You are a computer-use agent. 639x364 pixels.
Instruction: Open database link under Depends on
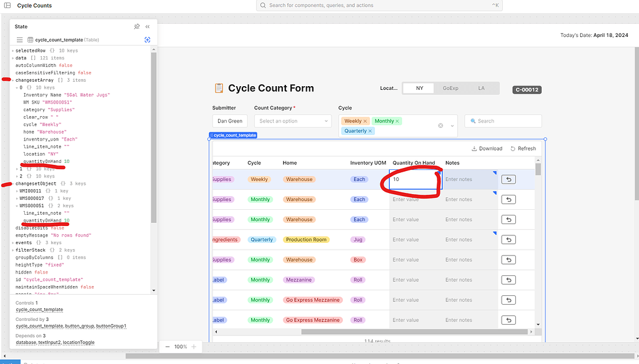point(26,343)
